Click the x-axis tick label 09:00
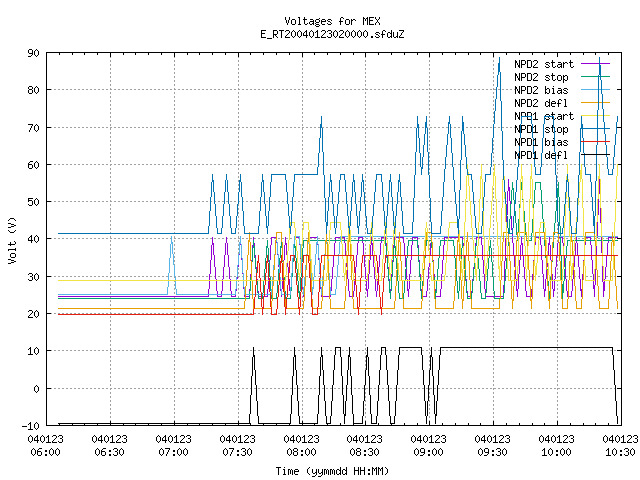Viewport: 640px width, 480px height. point(429,452)
